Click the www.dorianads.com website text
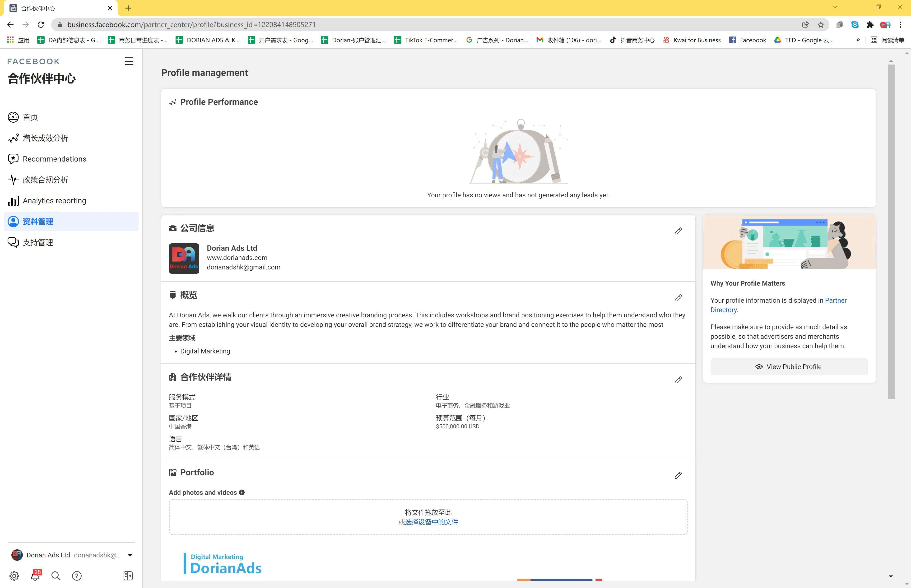 click(237, 258)
